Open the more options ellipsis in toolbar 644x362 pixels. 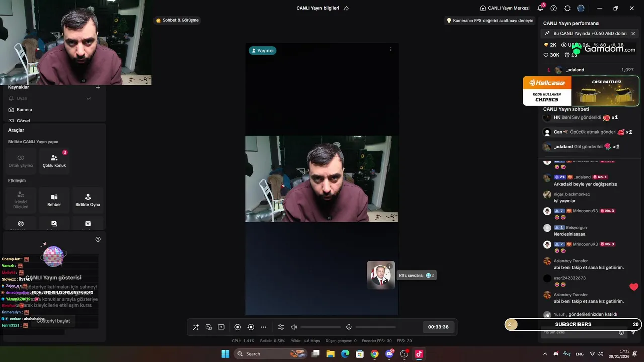pos(263,327)
